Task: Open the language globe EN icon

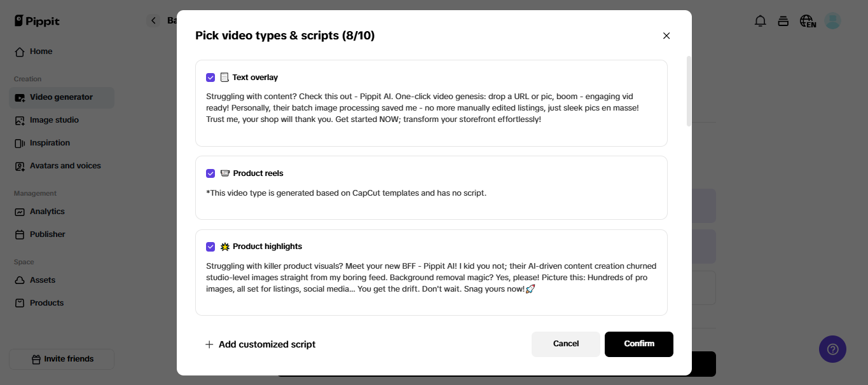Action: click(x=808, y=22)
